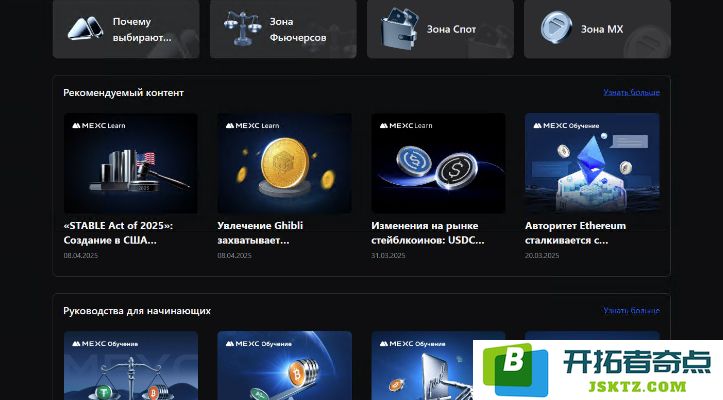Click the date 31.03.2025 under the stablecoin article
This screenshot has width=723, height=400.
(388, 255)
